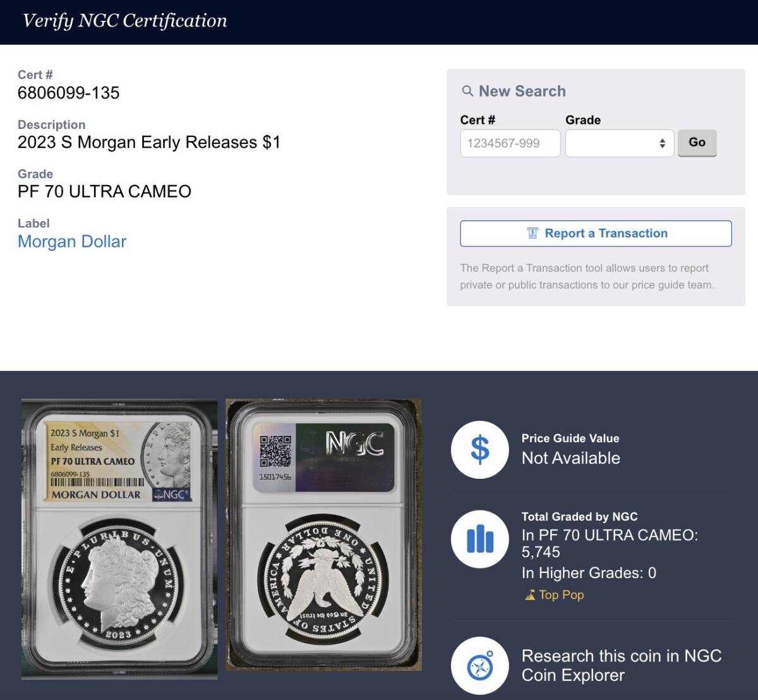This screenshot has height=700, width=758.
Task: Click the Total Graded by NGC heading
Action: [579, 517]
